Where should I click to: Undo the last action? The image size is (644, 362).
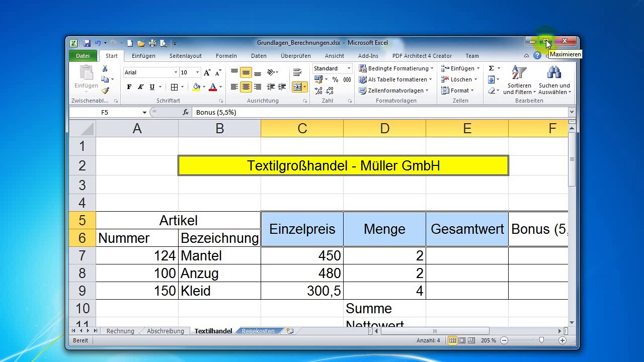coord(98,43)
